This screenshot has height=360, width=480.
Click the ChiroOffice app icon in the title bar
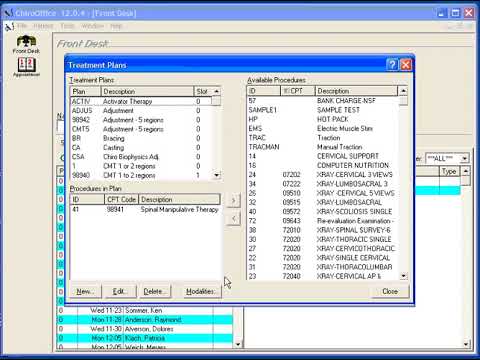tap(8, 13)
